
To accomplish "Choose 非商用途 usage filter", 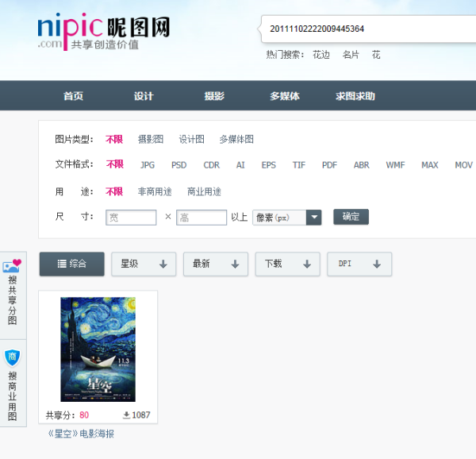I will coord(155,191).
